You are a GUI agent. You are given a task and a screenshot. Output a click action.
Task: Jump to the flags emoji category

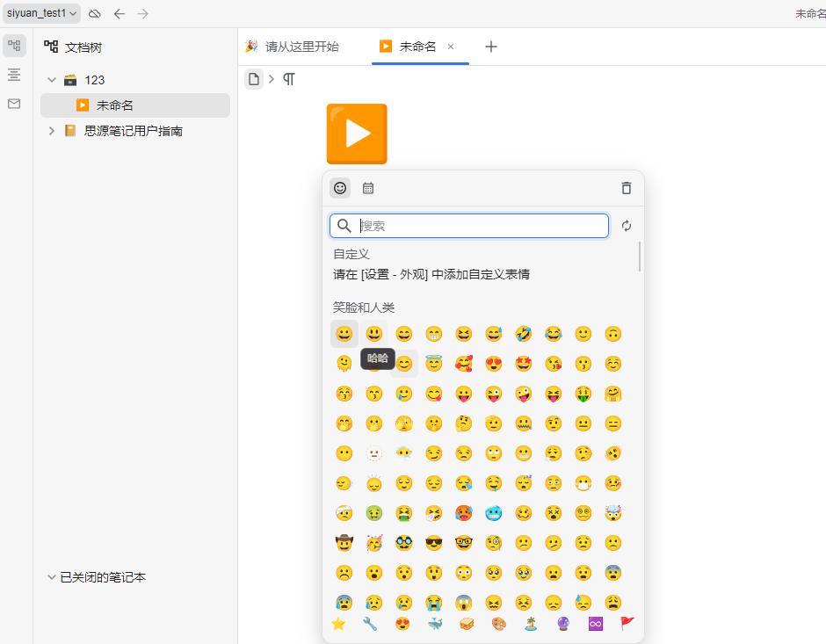(x=627, y=624)
